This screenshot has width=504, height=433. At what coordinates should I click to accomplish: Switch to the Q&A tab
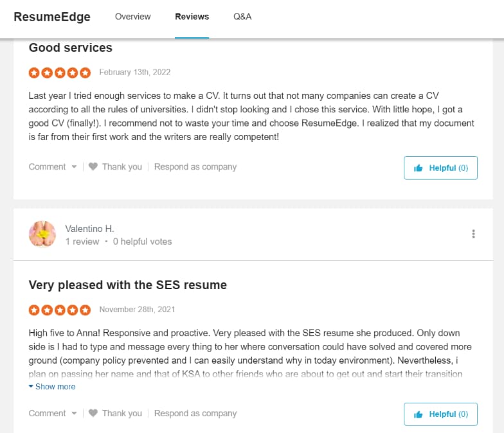click(242, 17)
